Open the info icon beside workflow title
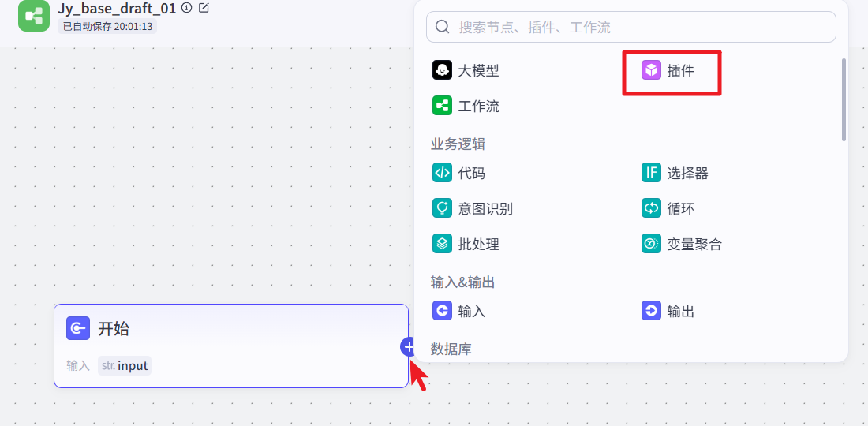This screenshot has width=868, height=426. click(x=186, y=8)
